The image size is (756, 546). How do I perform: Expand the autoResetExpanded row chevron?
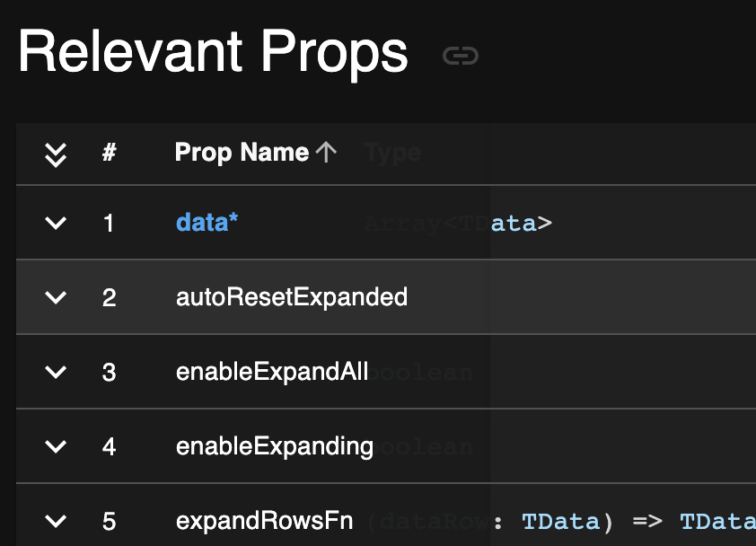click(56, 297)
